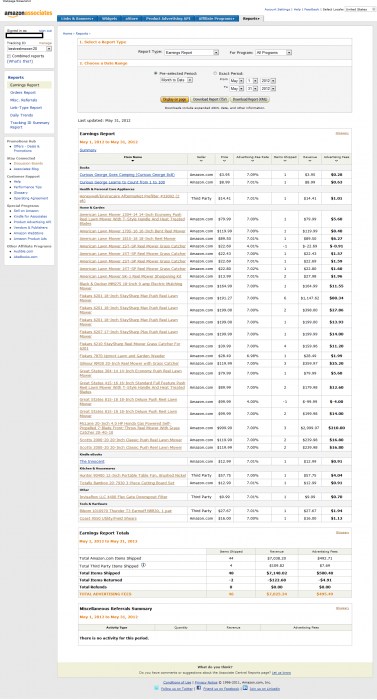This screenshot has height=700, width=377.
Task: Click the sign out link
Action: (x=46, y=31)
